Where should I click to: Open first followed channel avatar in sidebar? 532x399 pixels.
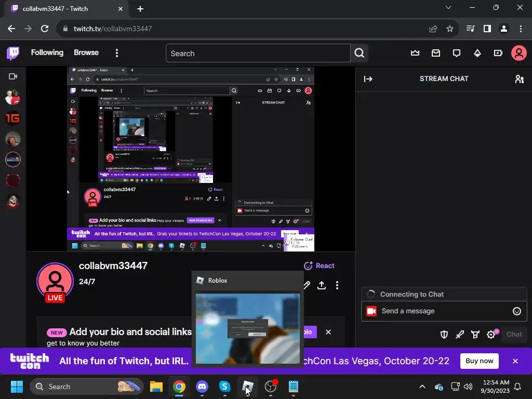pyautogui.click(x=13, y=97)
